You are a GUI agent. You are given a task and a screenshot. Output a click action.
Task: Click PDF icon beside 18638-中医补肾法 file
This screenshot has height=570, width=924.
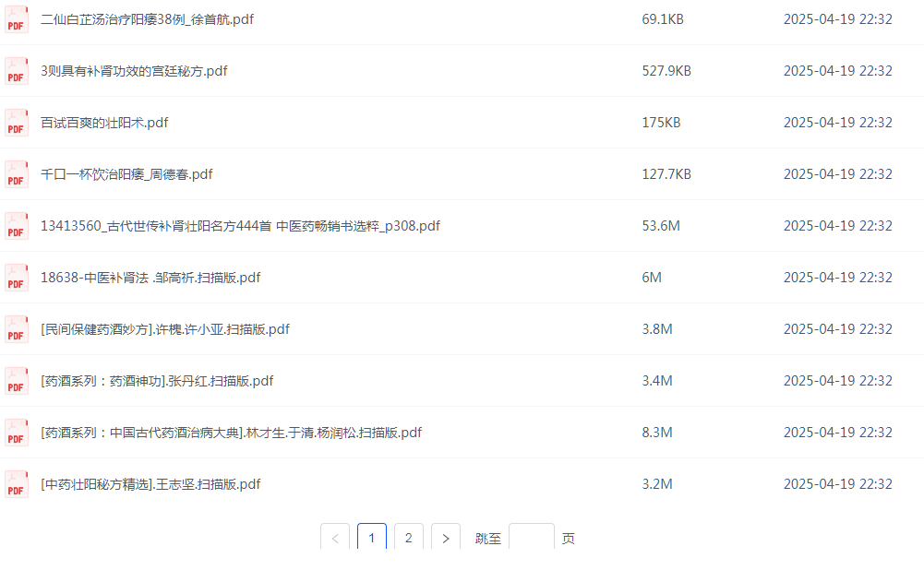coord(17,278)
